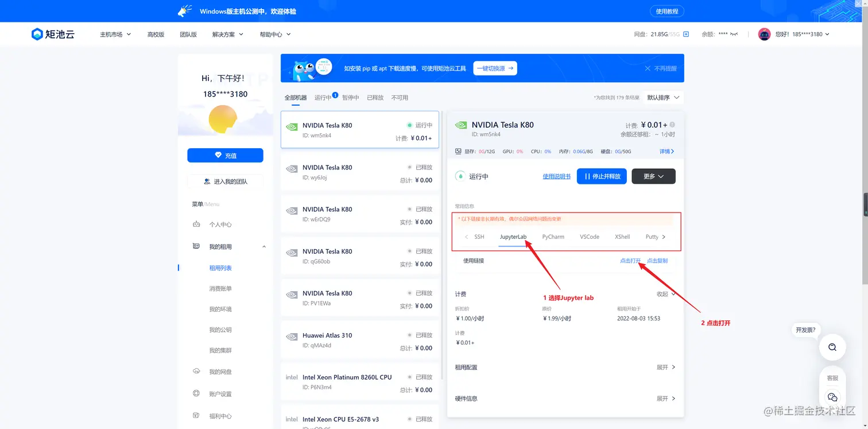This screenshot has height=429, width=868.
Task: Select the JupyterLab connection tab
Action: (513, 237)
